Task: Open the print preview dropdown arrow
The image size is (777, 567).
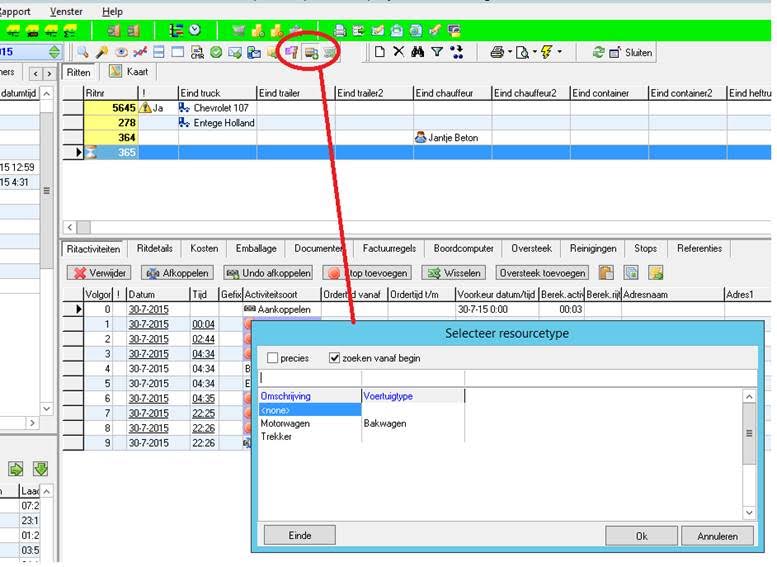Action: (534, 52)
